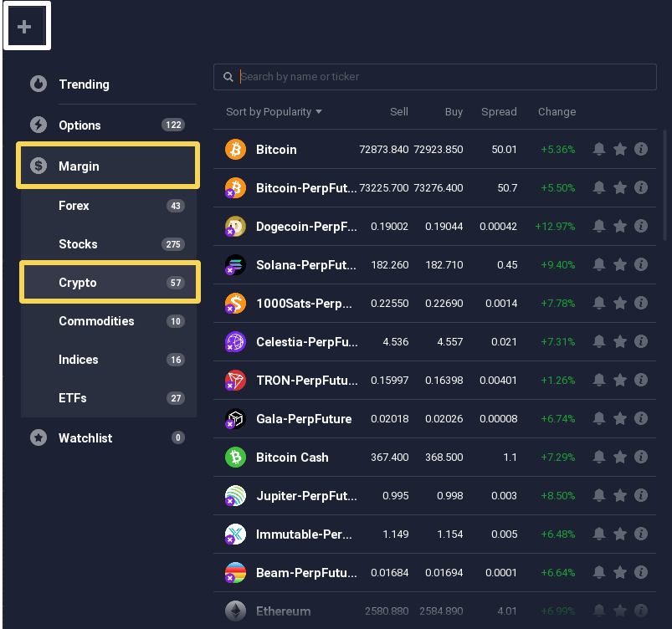
Task: Click the TRON-PerpFuture red logo icon
Action: (x=235, y=381)
